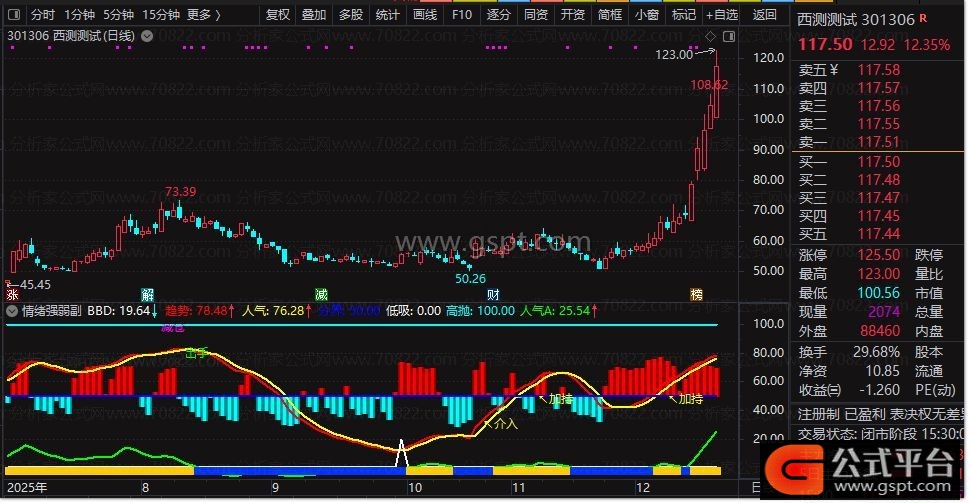
Task: Click the red 涨 marker icon
Action: click(12, 295)
